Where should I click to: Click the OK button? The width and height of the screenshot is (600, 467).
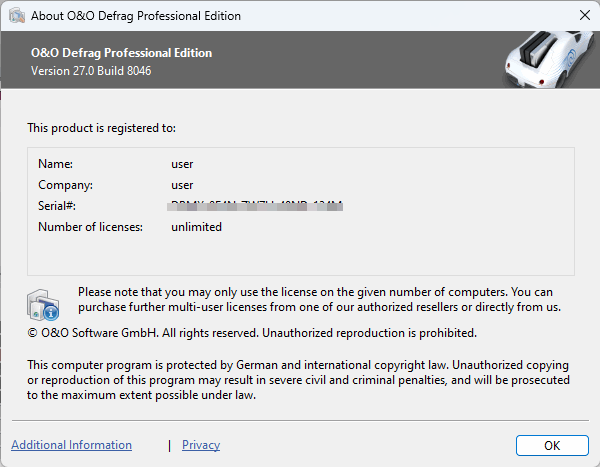551,445
